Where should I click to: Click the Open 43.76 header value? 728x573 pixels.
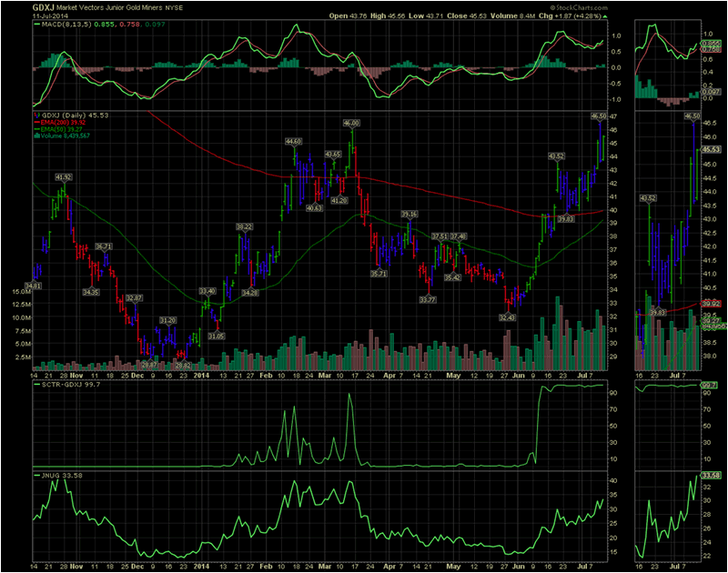pyautogui.click(x=348, y=15)
